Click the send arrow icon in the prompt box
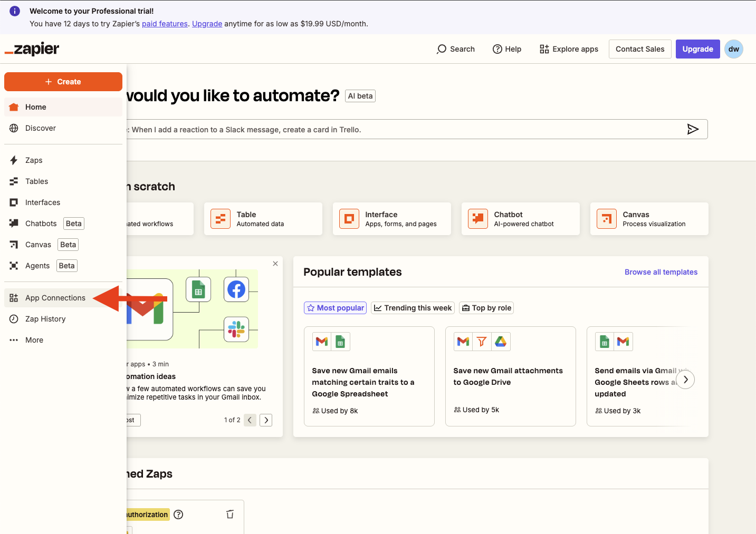Screen dimensions: 756x534 pos(693,129)
